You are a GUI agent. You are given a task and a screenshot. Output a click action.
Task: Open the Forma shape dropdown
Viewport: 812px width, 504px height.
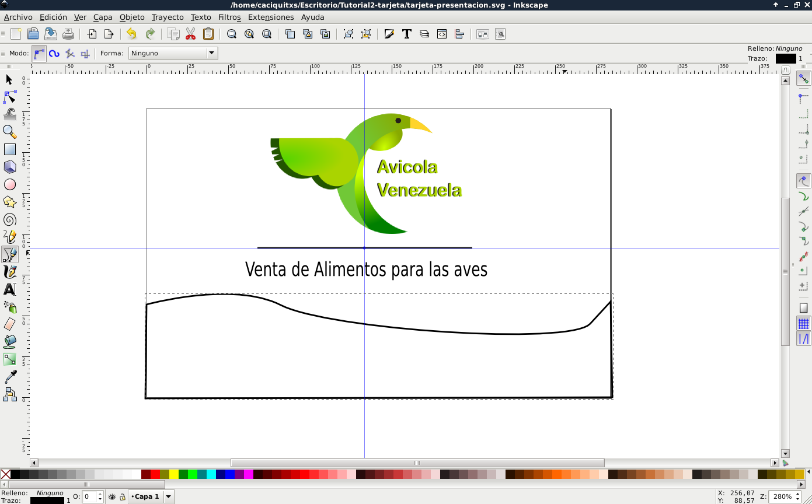tap(173, 53)
